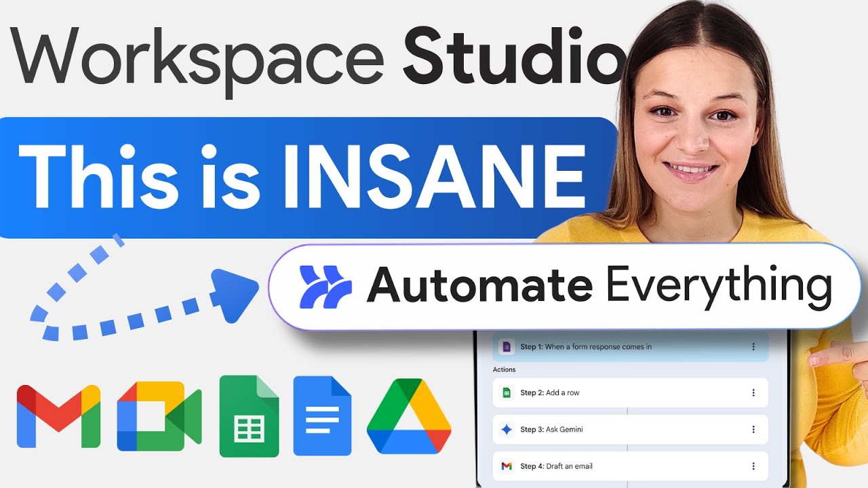
Task: Select Step 2: Add a row
Action: [631, 392]
